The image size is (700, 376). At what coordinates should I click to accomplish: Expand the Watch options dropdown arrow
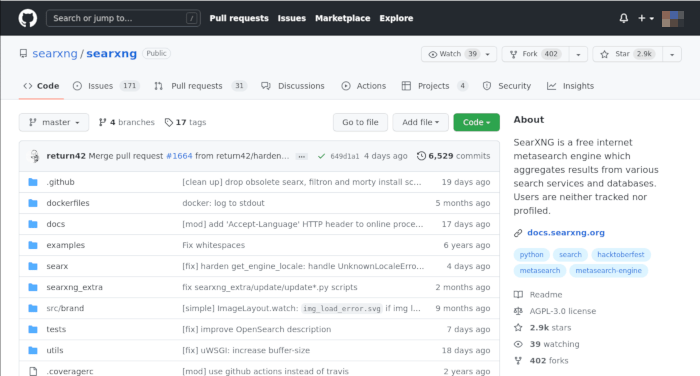488,54
